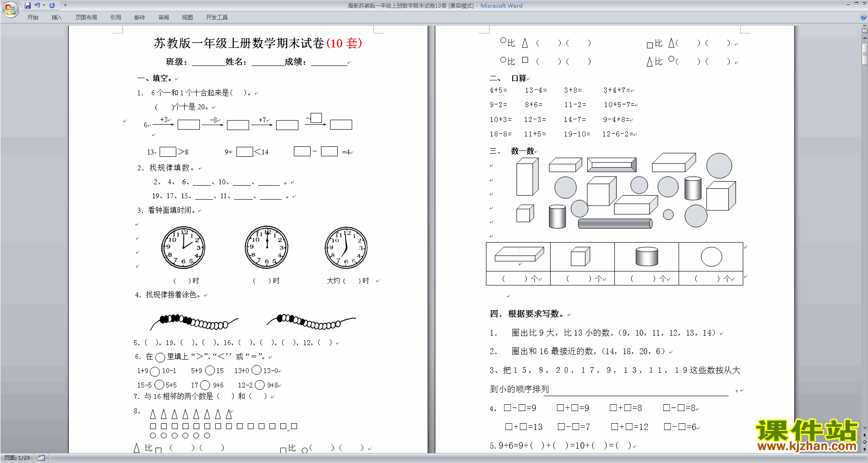This screenshot has width=868, height=463.
Task: Click the vertical scrollbar thumb
Action: click(x=865, y=54)
